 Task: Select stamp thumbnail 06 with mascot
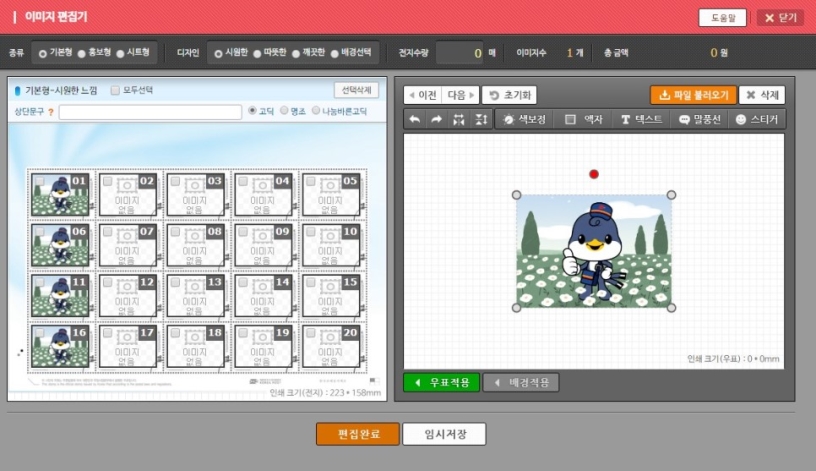(60, 245)
